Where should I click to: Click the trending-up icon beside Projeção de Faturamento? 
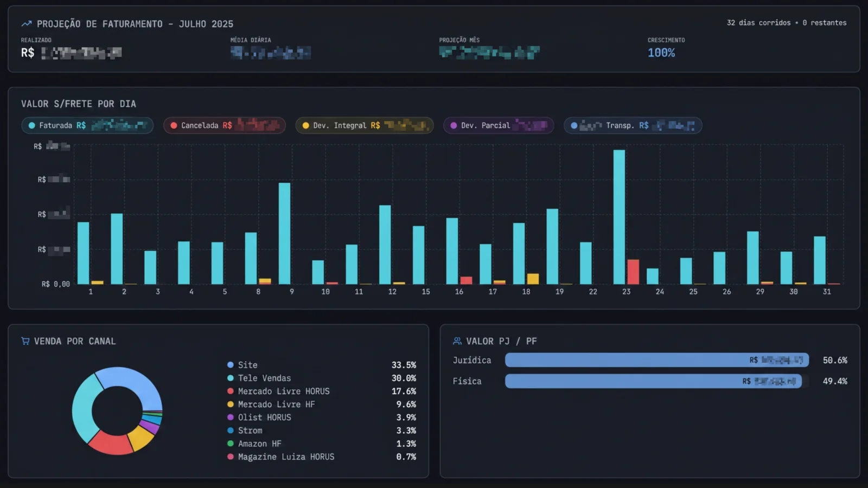pos(26,24)
